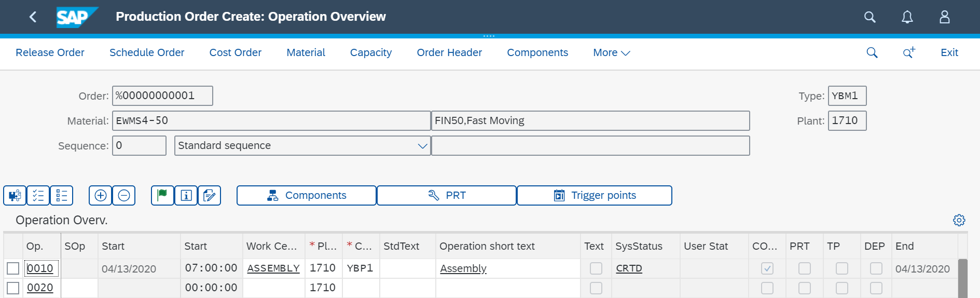Open the notifications bell

pyautogui.click(x=907, y=17)
